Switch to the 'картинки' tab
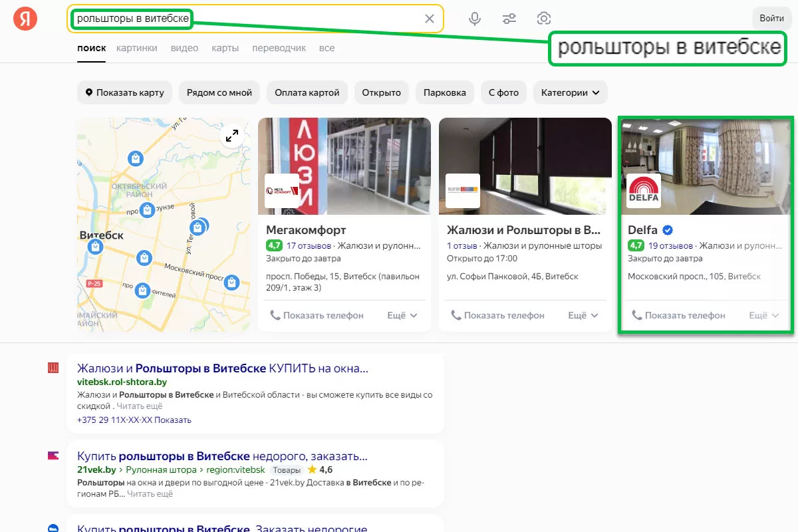The width and height of the screenshot is (798, 532). pos(136,48)
